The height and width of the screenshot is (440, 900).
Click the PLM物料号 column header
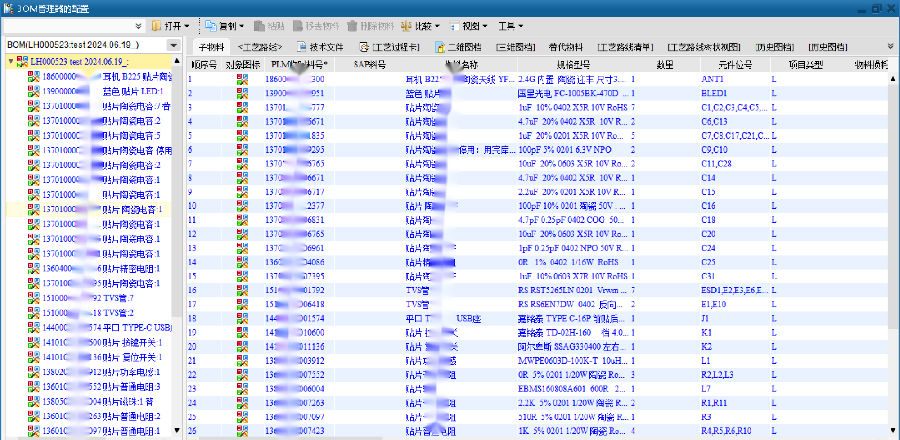(299, 65)
